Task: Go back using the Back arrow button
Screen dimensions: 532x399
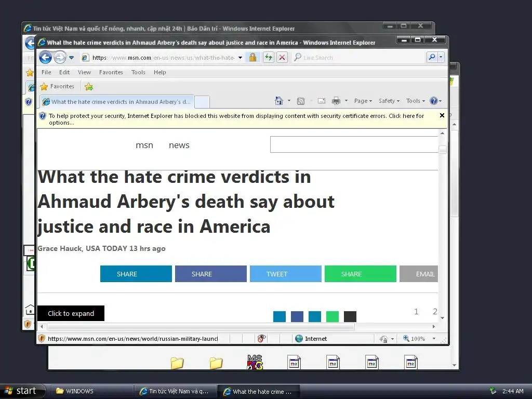Action: 46,57
